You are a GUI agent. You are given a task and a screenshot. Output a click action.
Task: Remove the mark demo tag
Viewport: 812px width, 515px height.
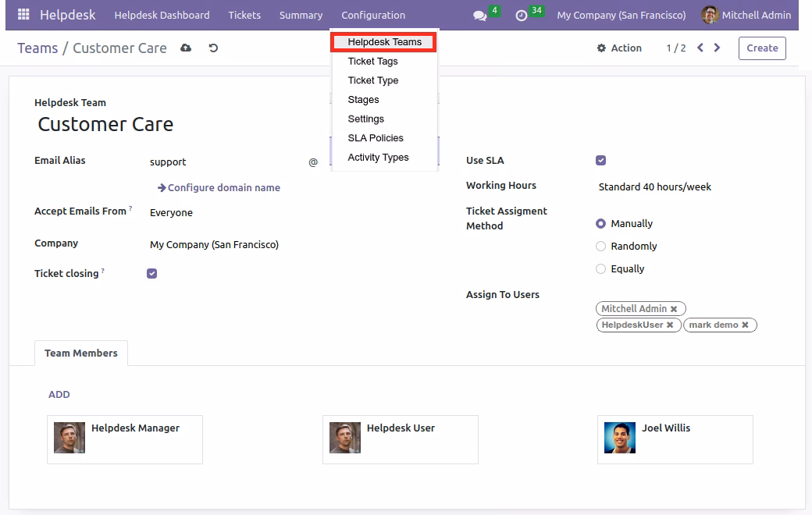point(745,325)
